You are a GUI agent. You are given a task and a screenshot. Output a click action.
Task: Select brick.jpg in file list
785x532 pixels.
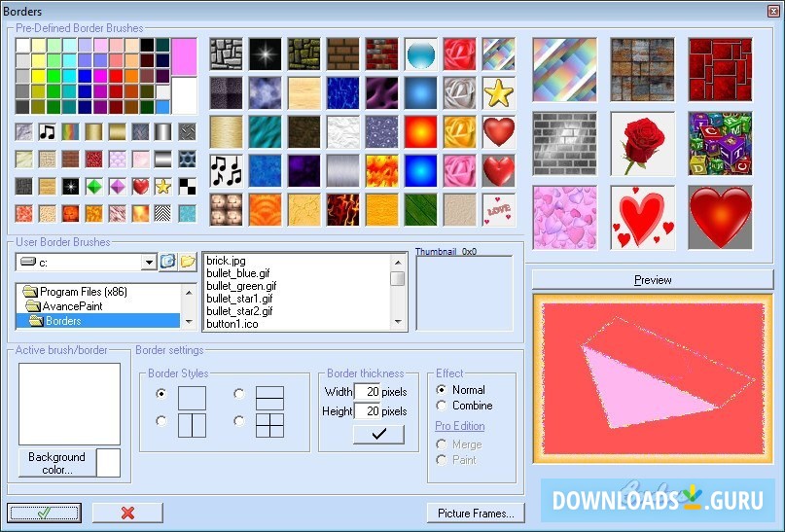coord(226,261)
